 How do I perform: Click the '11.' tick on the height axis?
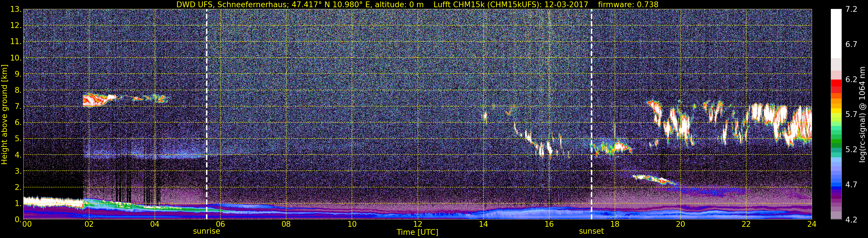(x=16, y=42)
